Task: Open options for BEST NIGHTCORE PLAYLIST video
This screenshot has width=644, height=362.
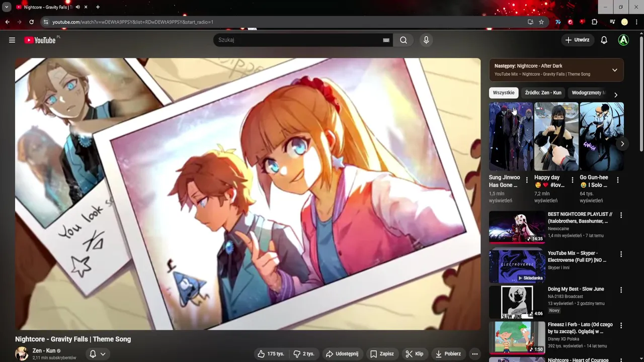Action: 621,215
